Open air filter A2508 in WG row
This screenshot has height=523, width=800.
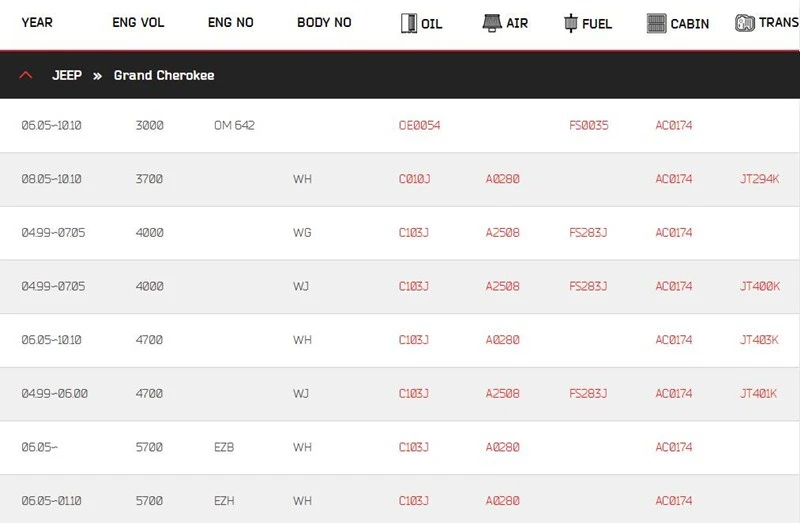pyautogui.click(x=503, y=233)
